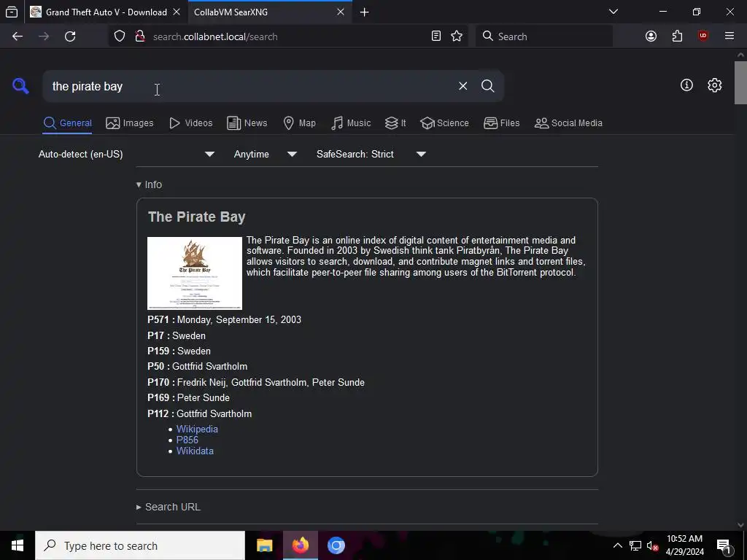Viewport: 747px width, 560px height.
Task: Open File Explorer from taskbar
Action: [x=264, y=545]
